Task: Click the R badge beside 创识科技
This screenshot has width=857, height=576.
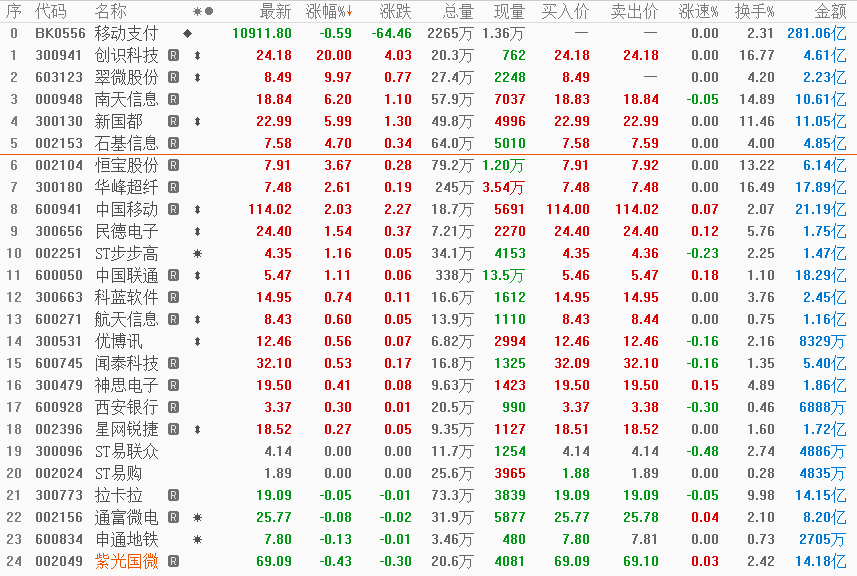Action: pyautogui.click(x=174, y=55)
